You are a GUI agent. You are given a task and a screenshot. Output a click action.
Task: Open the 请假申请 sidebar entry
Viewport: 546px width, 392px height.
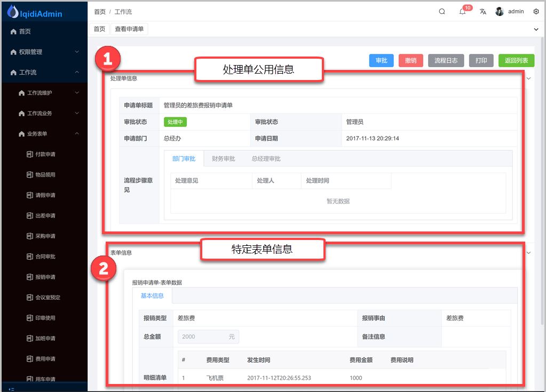coord(45,195)
